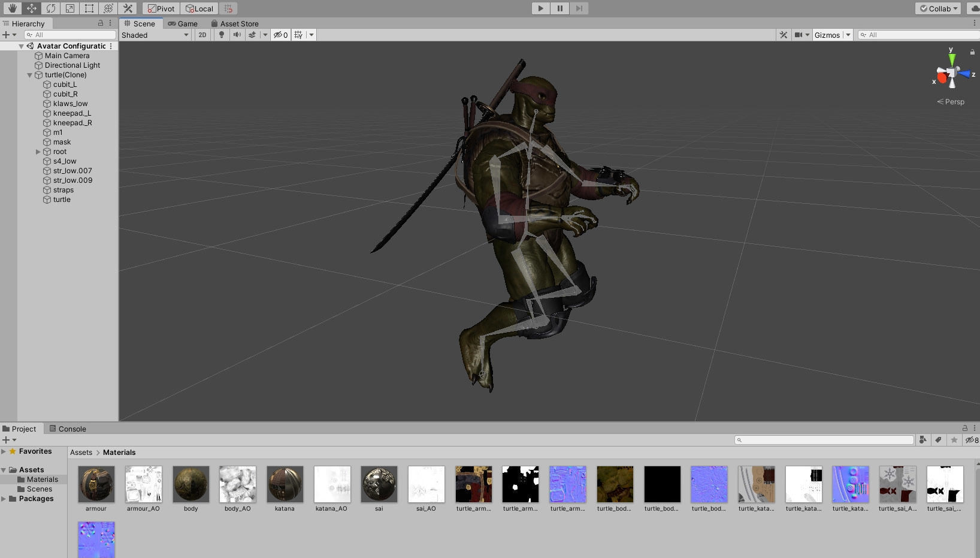Expand the Packages folder
980x558 pixels.
point(4,499)
